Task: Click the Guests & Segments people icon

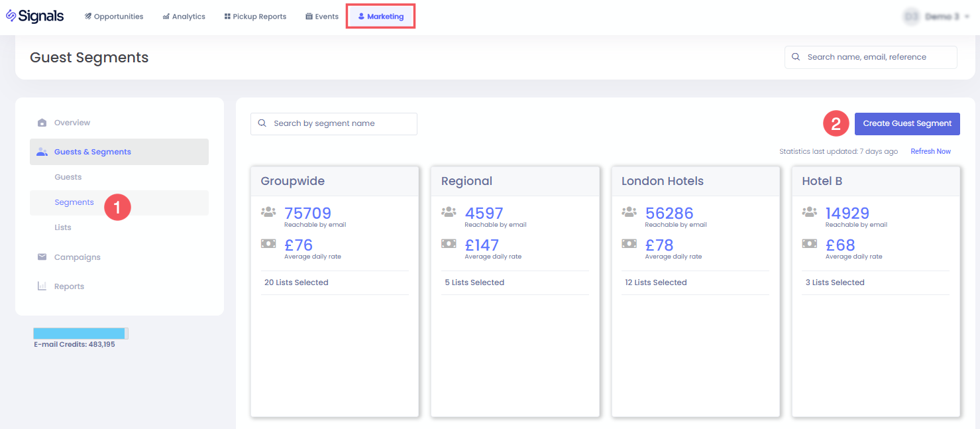Action: pos(42,152)
